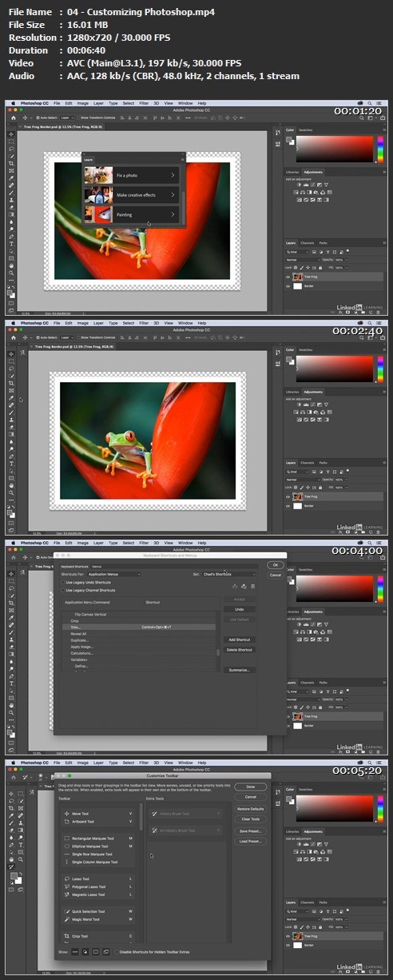This screenshot has height=980, width=393.
Task: Expand Make creative effects in Learn panel
Action: pos(130,195)
